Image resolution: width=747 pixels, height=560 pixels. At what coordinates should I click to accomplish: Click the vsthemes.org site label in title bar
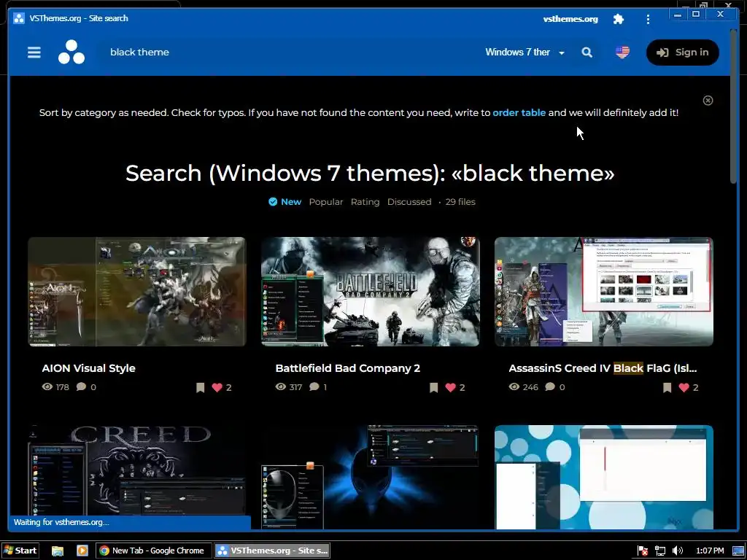tap(570, 19)
